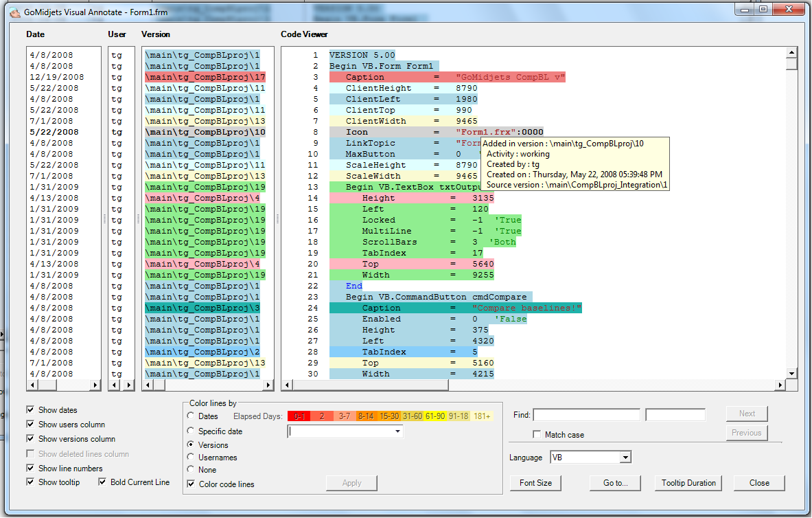812x518 pixels.
Task: Toggle Show line numbers checkbox
Action: point(31,469)
